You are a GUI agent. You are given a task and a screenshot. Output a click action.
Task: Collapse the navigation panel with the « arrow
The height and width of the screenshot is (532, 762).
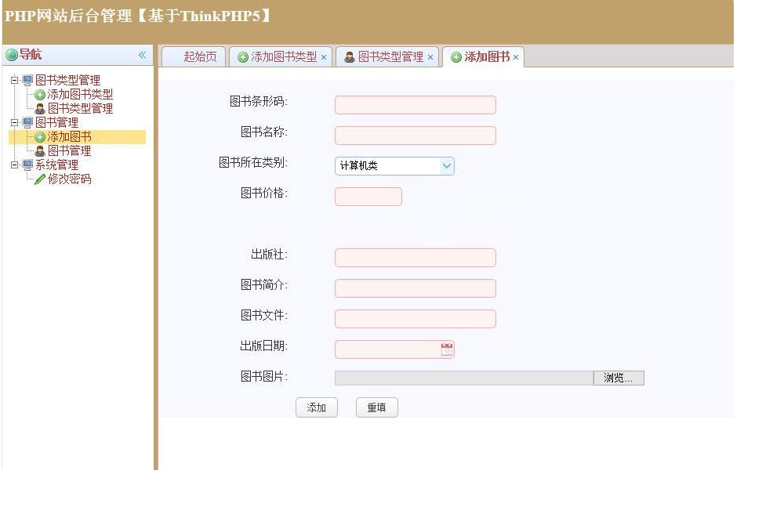point(141,55)
